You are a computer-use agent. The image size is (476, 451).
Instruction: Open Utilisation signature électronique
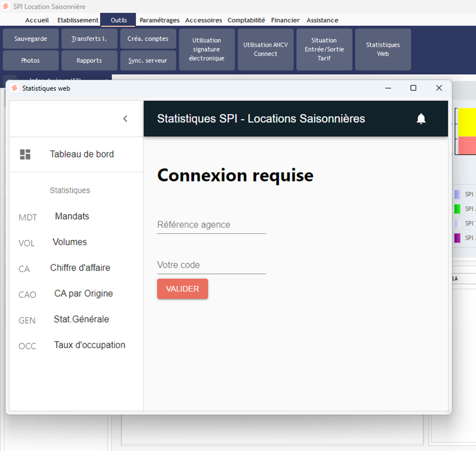coord(207,49)
